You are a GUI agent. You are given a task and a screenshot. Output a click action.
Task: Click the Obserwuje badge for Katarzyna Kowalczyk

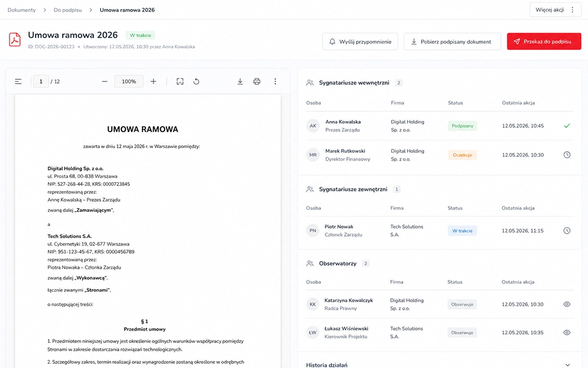click(462, 304)
